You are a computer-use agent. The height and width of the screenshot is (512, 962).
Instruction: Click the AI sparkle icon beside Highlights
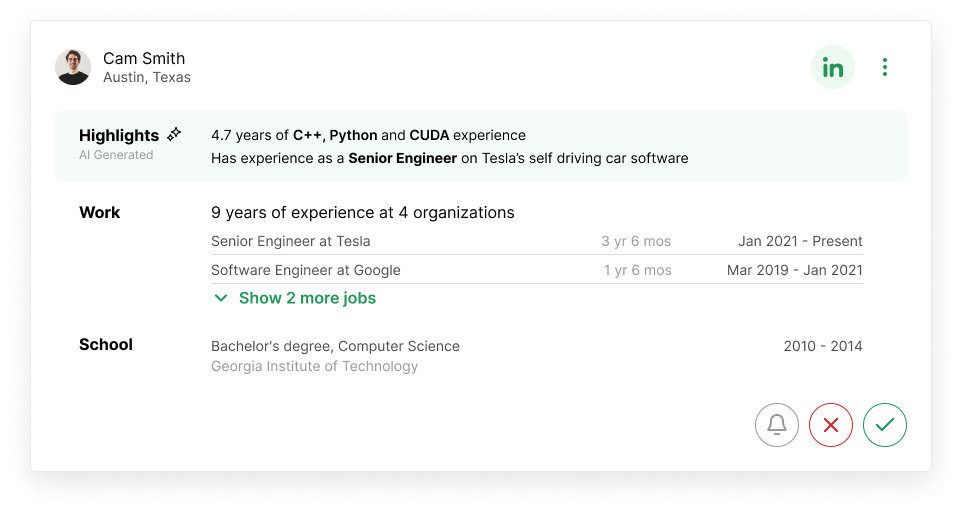coord(174,134)
